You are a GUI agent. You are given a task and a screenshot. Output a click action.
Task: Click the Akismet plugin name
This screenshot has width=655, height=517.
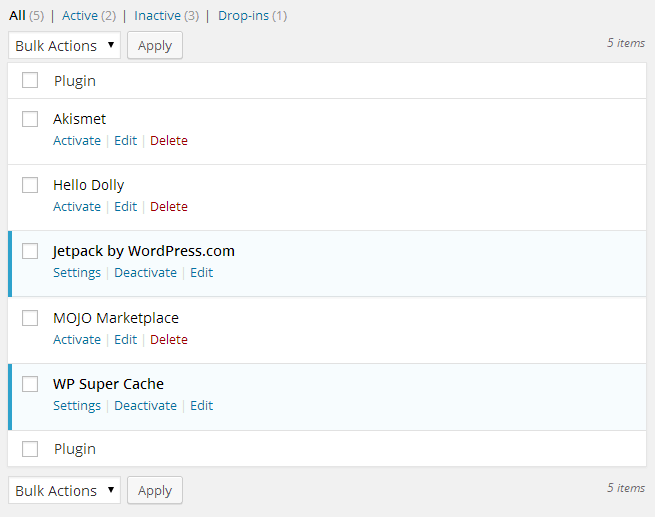pyautogui.click(x=79, y=119)
